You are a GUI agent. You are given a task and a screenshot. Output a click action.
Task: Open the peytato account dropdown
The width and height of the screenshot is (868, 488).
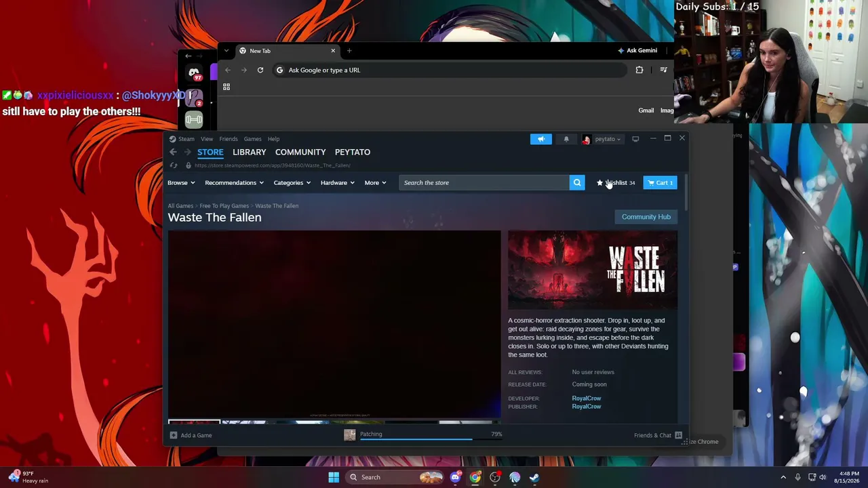(x=601, y=139)
